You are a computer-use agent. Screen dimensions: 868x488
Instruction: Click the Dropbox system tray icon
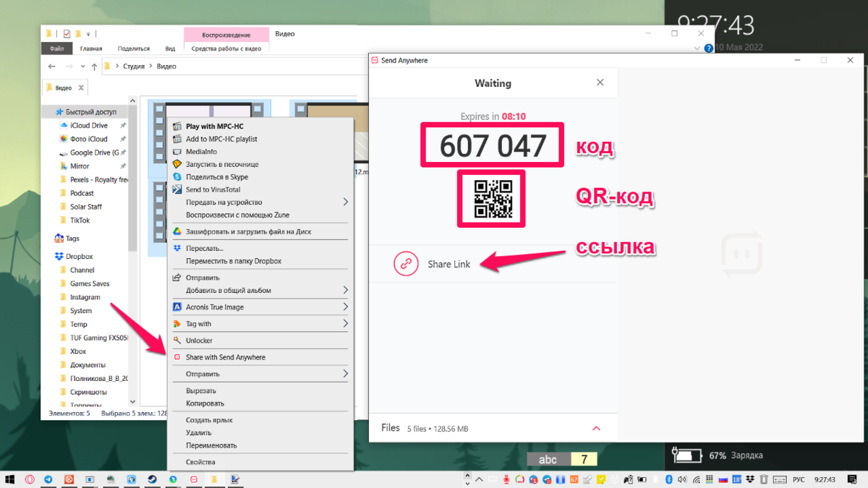(751, 479)
